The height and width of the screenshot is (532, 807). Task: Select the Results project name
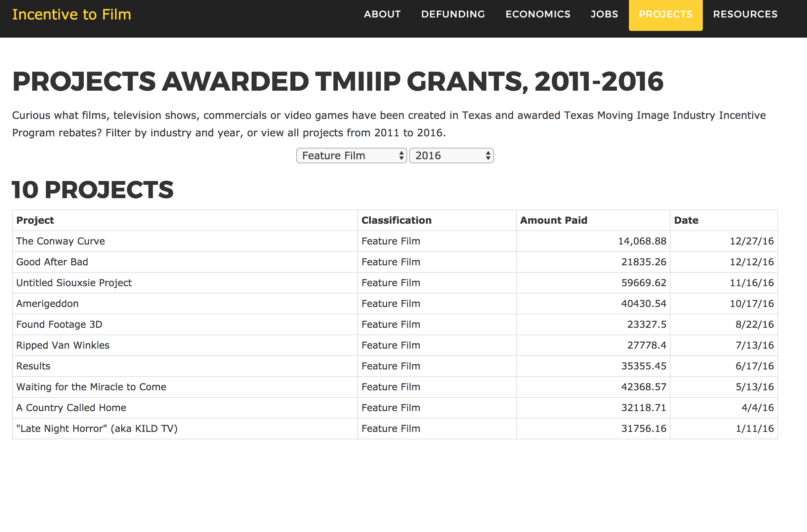[x=33, y=366]
